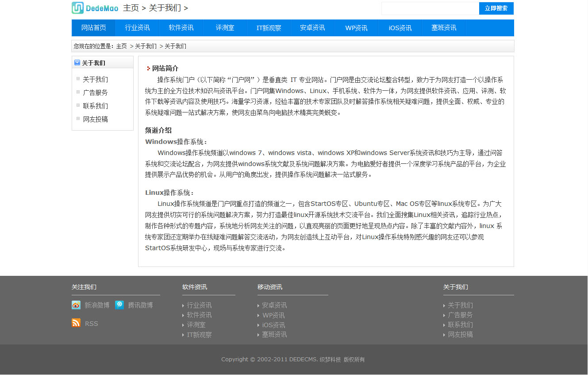Viewport: 588px width, 375px height.
Task: Click the blue arrow icon beside sidebar 关于我们 header
Action: click(77, 63)
